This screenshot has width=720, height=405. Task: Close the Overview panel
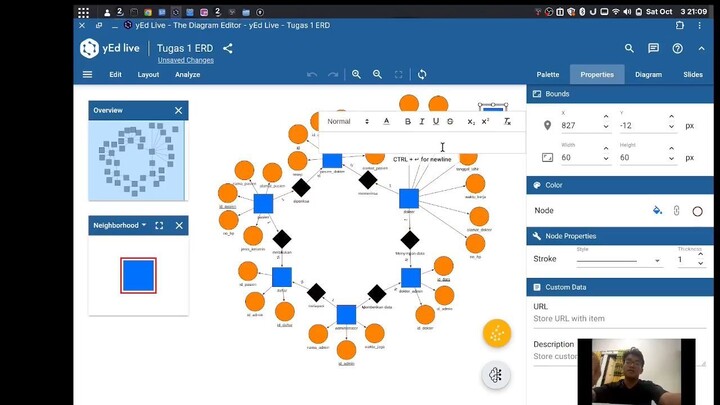click(x=179, y=111)
